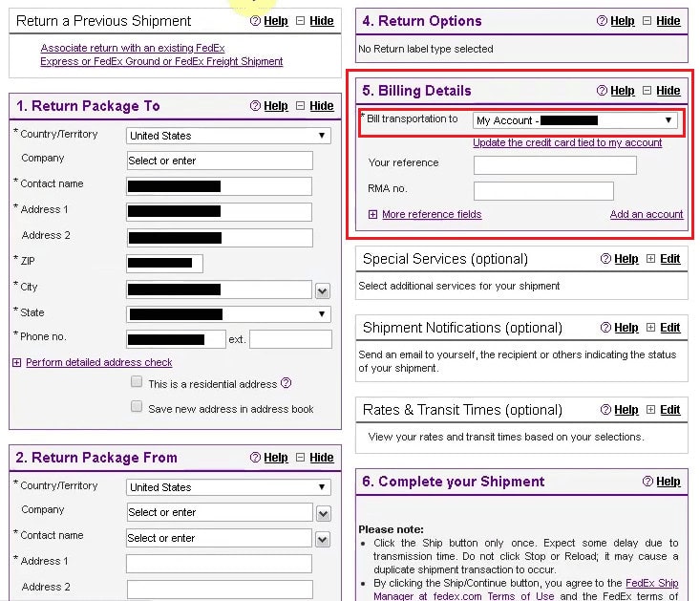This screenshot has width=700, height=601.
Task: Open Country/Territory dropdown in Return Package From
Action: tap(228, 487)
